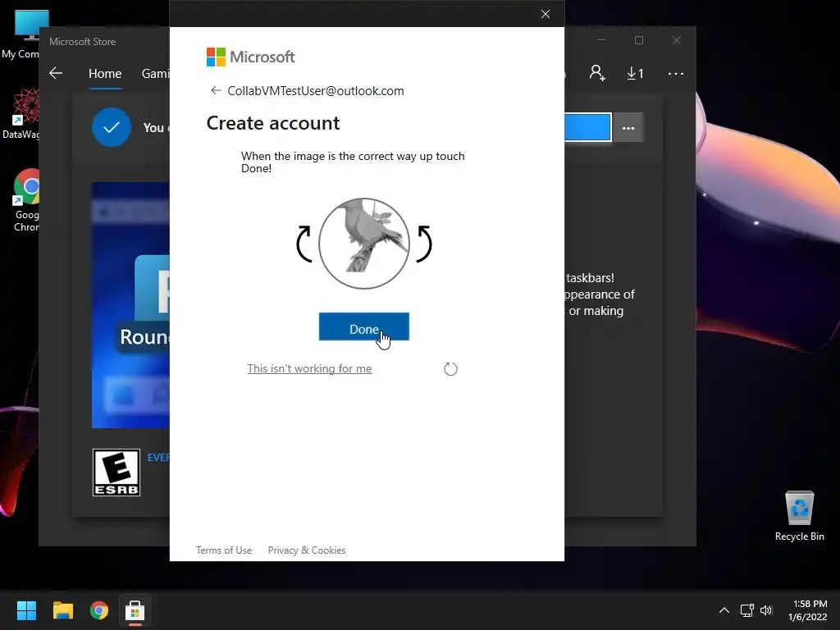Click the bird captcha image
The height and width of the screenshot is (630, 840).
[x=364, y=244]
